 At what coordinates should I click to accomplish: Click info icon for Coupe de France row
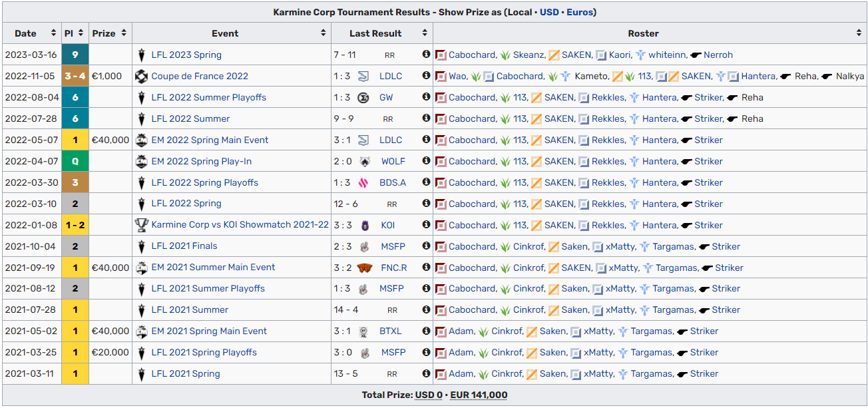[426, 76]
